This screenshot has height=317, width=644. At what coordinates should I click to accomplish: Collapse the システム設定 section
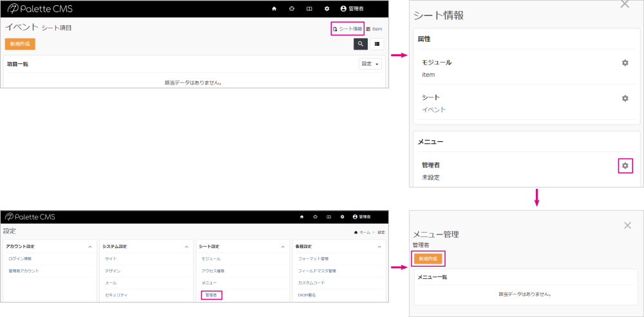187,247
